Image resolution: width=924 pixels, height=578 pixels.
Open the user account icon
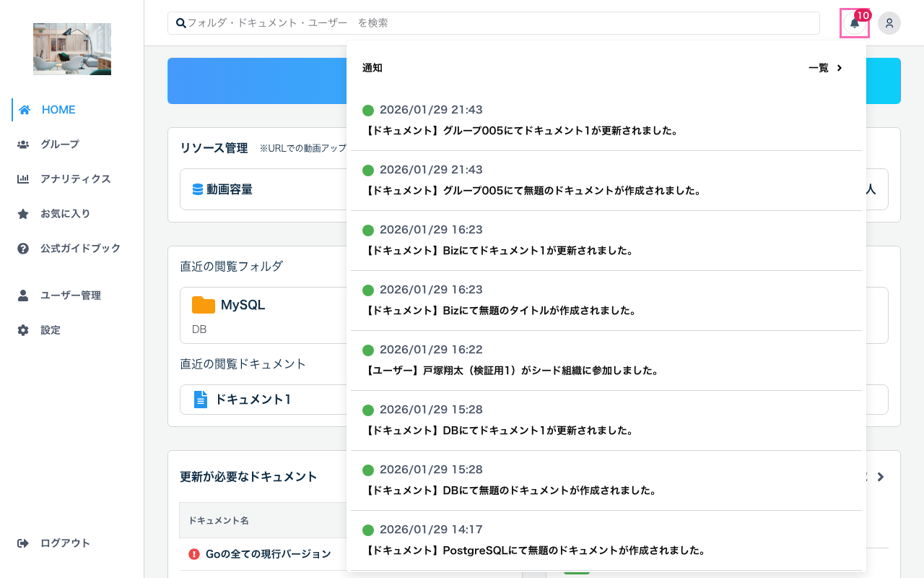[x=889, y=23]
